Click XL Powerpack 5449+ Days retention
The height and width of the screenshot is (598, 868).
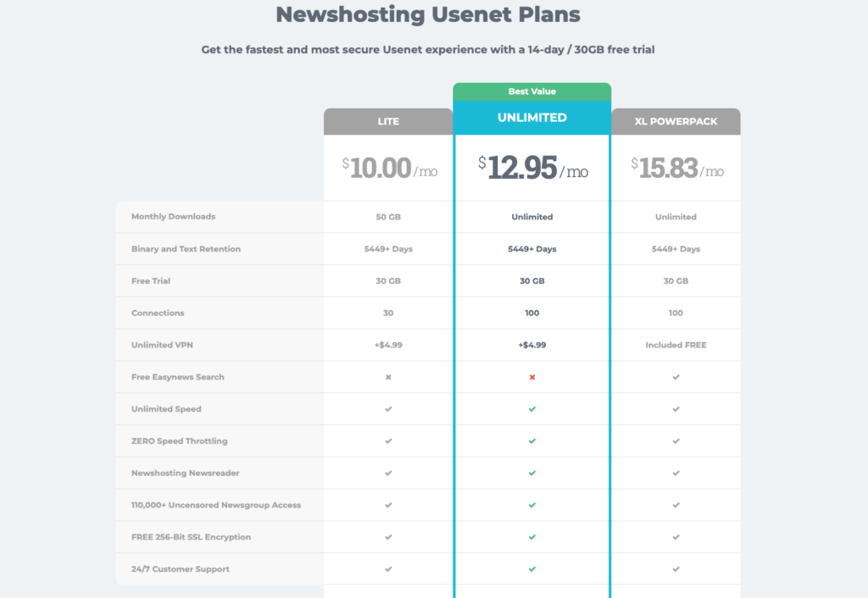676,249
